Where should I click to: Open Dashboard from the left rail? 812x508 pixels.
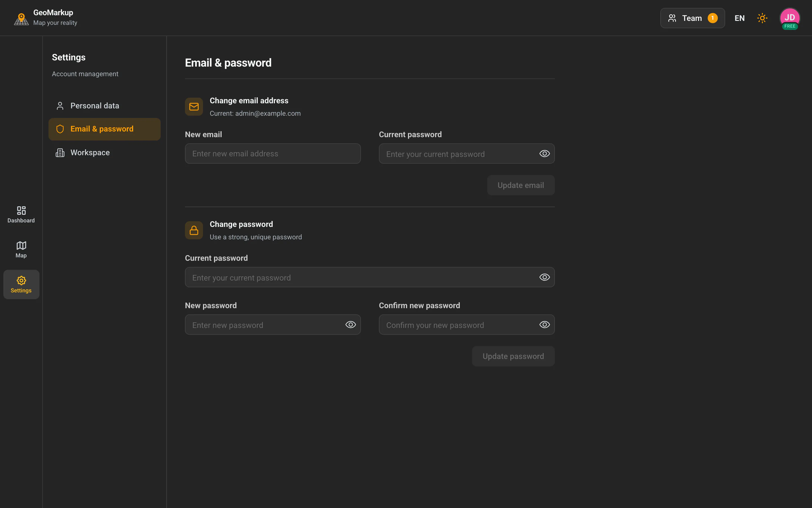(x=21, y=215)
